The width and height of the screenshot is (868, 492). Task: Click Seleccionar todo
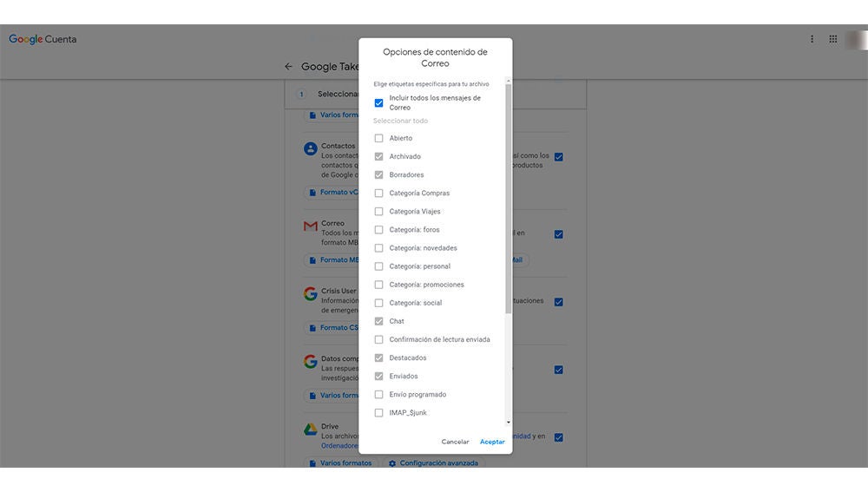coord(400,121)
